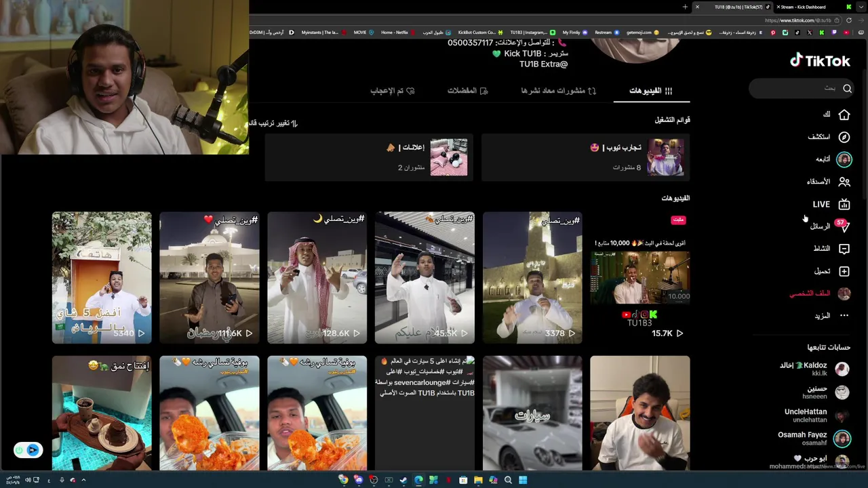Screen dimensions: 868x488
Task: Open the TU1B3 Instagram bookmark
Action: (x=532, y=33)
